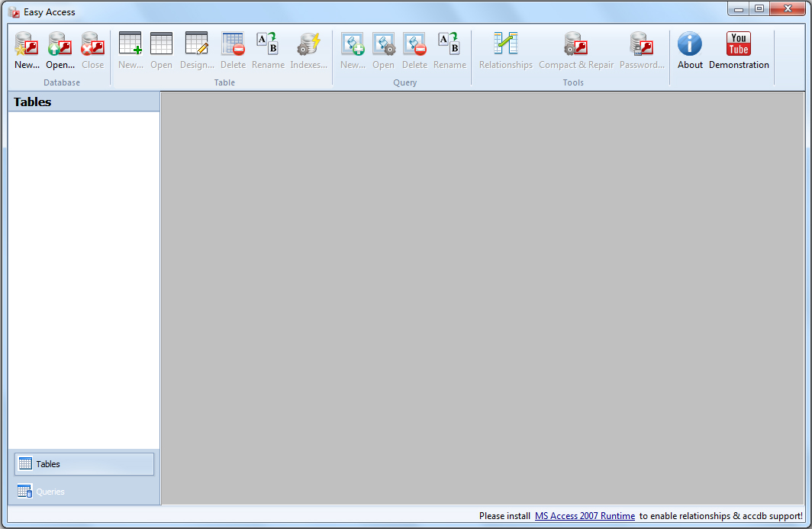
Task: Open the selected query
Action: pos(383,51)
